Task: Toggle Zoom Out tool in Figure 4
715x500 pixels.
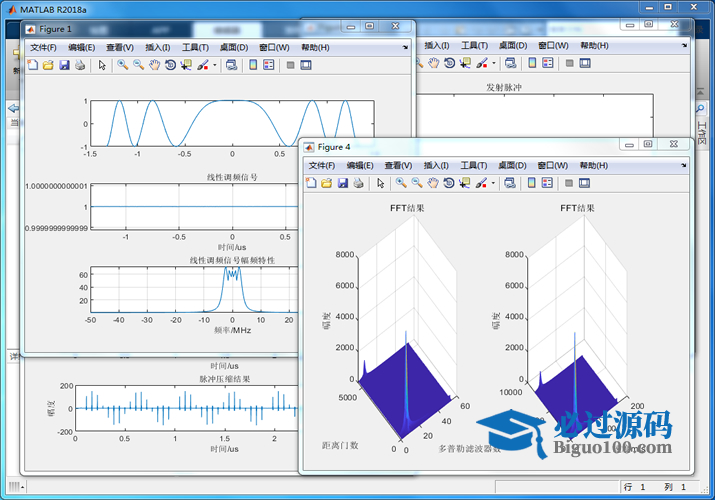Action: (417, 183)
